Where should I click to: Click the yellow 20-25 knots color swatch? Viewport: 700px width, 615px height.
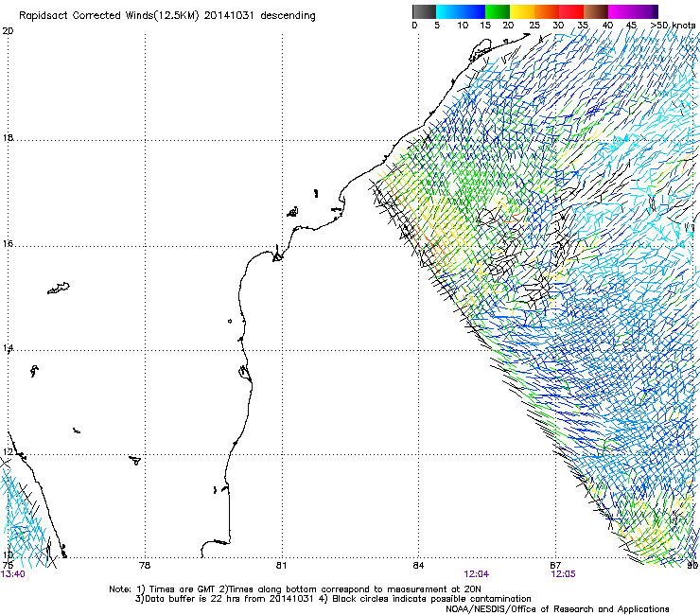pyautogui.click(x=522, y=11)
